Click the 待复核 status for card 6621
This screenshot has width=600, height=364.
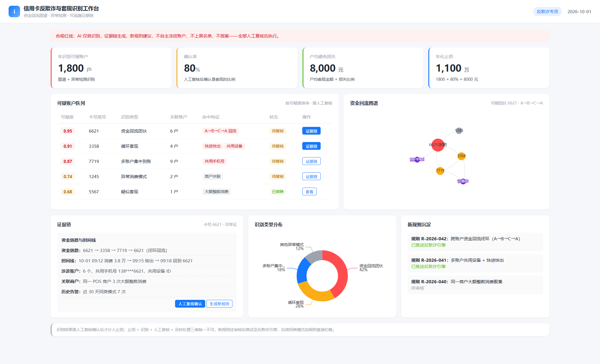[278, 131]
